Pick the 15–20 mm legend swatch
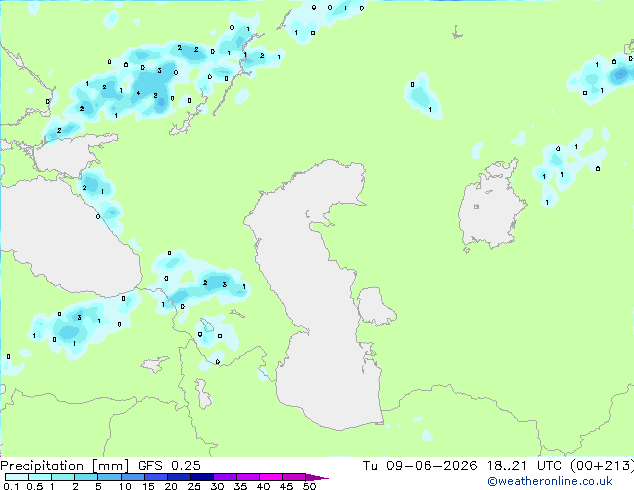Screen dimensions: 634x490 pyautogui.click(x=156, y=477)
